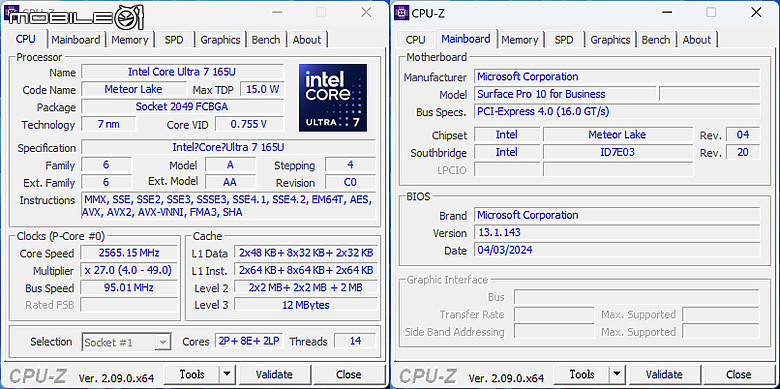Click Close button in right window
The width and height of the screenshot is (780, 389).
[739, 374]
